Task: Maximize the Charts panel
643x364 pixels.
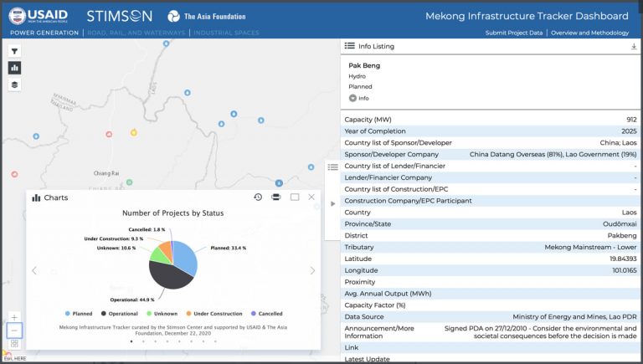Action: point(295,197)
